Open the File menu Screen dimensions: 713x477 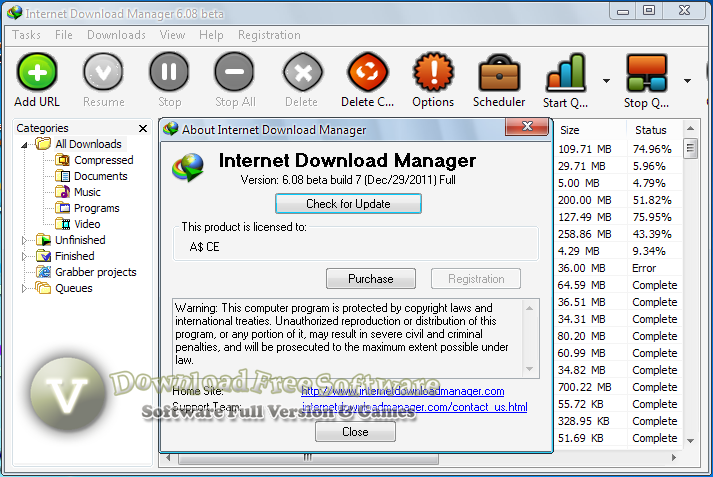pos(64,35)
